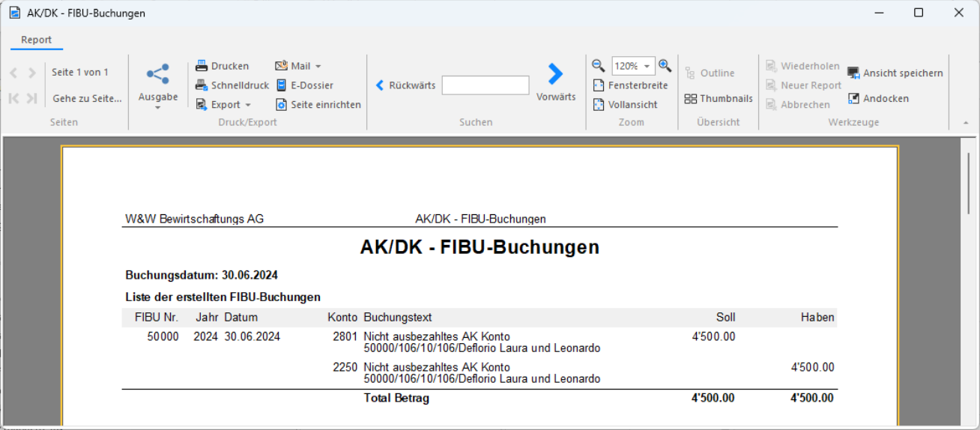980x430 pixels.
Task: Click the Soll column header
Action: pyautogui.click(x=725, y=318)
